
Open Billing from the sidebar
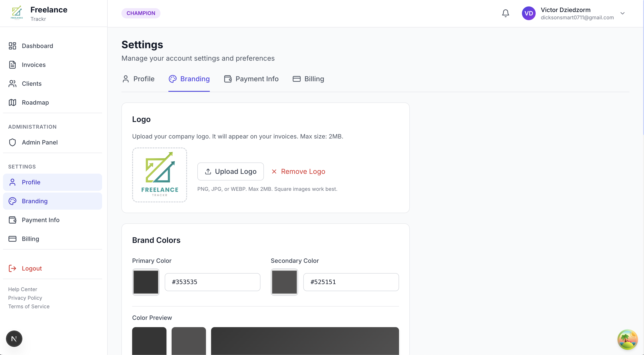click(x=30, y=239)
